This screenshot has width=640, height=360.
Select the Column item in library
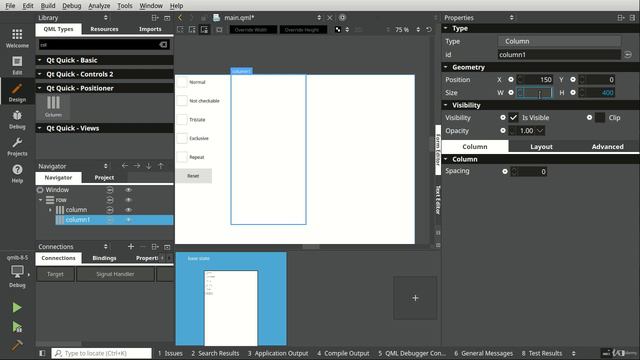(53, 106)
